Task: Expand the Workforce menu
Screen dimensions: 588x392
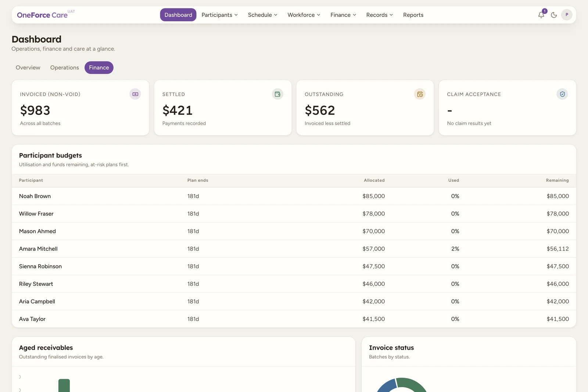Action: point(304,15)
